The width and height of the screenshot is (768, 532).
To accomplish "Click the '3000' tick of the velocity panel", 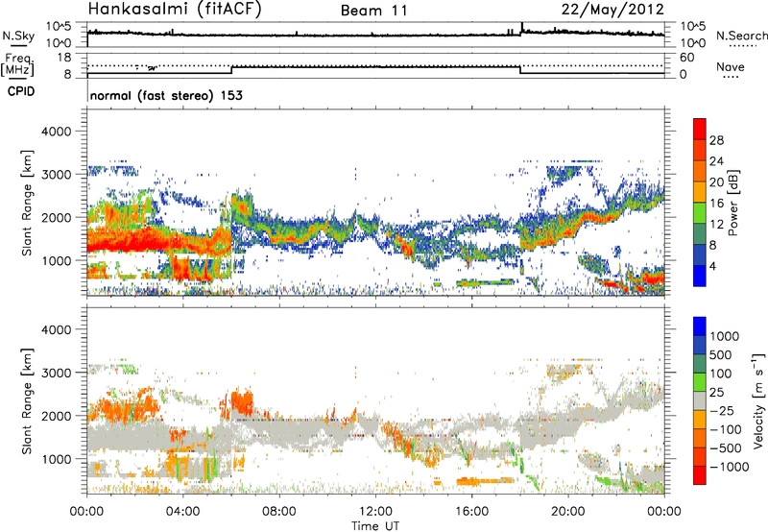I will pyautogui.click(x=56, y=373).
